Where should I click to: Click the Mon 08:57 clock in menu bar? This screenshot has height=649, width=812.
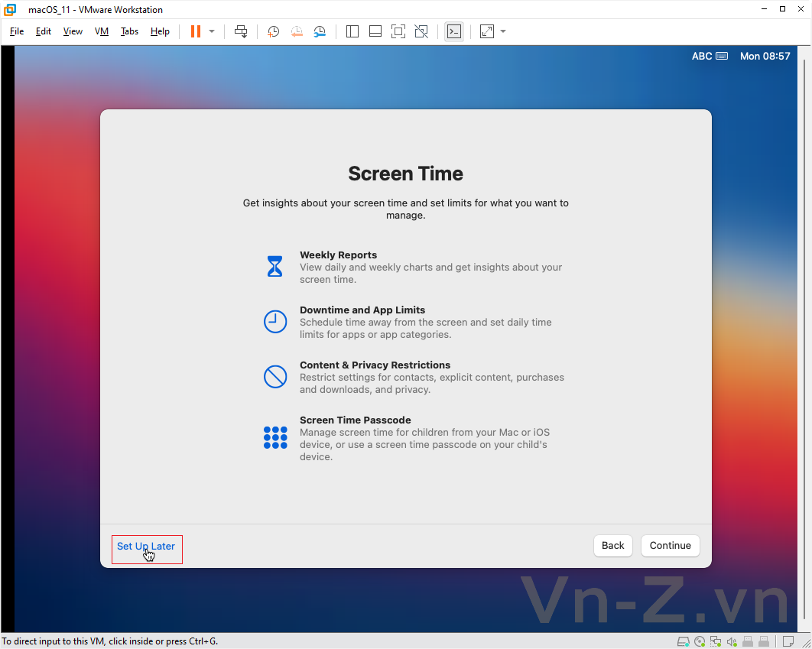[765, 56]
